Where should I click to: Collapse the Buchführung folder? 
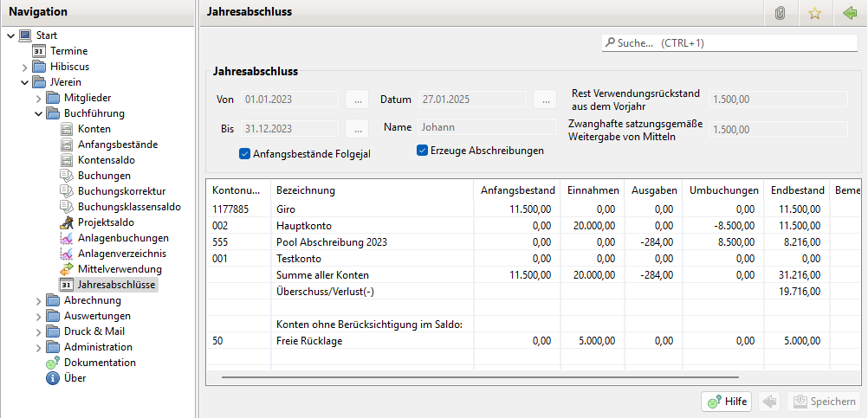tap(38, 113)
